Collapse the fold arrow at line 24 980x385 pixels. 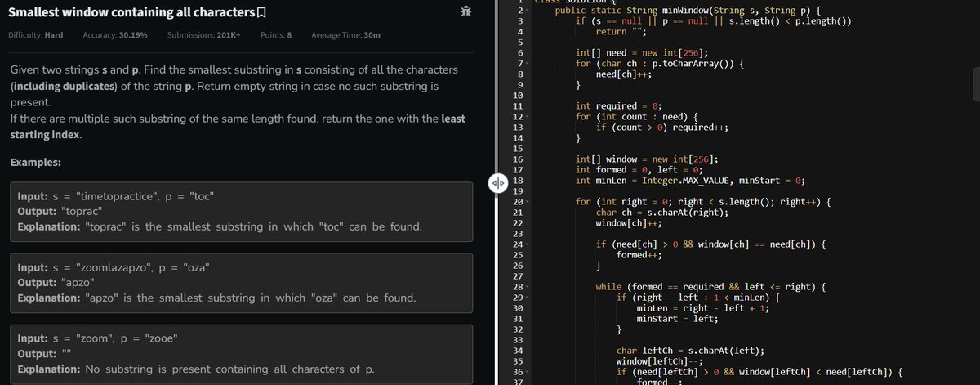tap(528, 244)
